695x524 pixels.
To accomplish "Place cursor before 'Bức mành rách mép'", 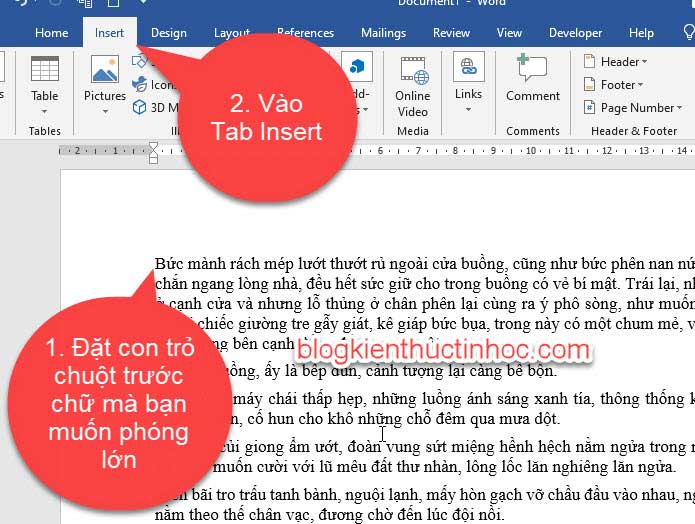I will 155,264.
